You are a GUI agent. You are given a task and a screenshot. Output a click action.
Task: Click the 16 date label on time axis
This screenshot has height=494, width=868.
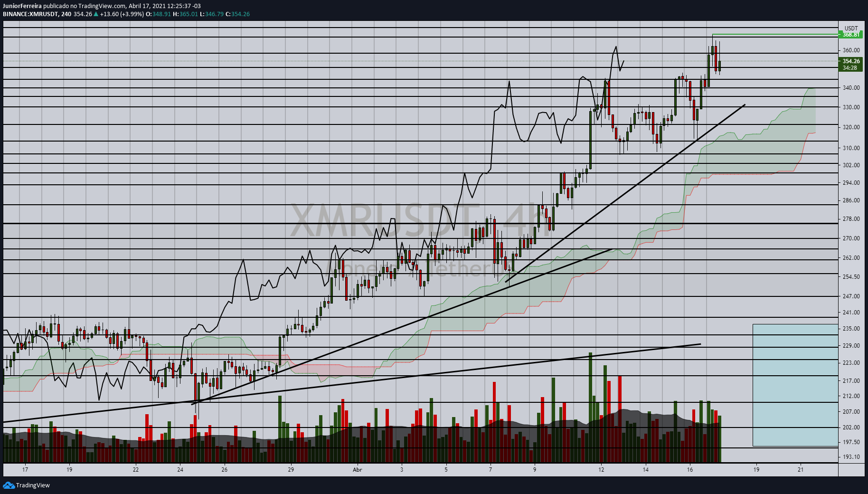[x=690, y=470]
